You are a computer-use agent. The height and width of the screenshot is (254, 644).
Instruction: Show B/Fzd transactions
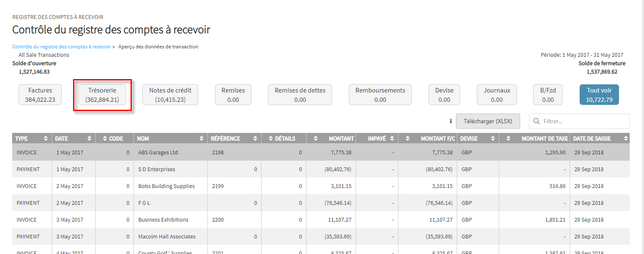click(x=547, y=95)
